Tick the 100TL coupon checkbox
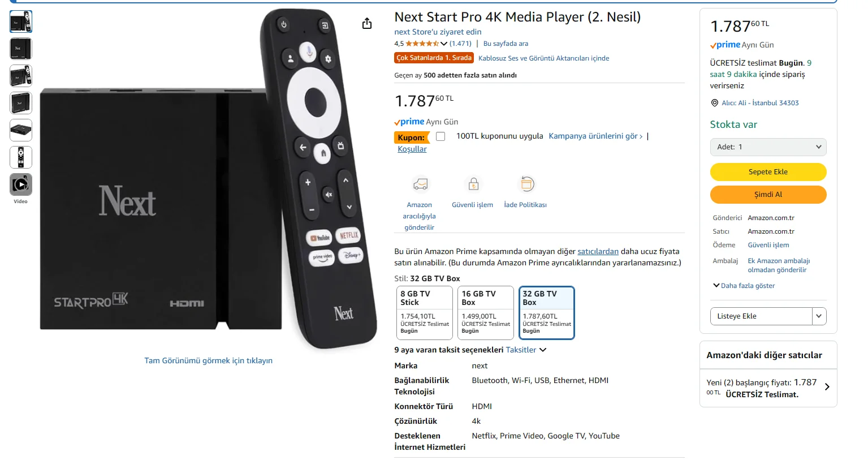The width and height of the screenshot is (868, 460). pyautogui.click(x=441, y=136)
